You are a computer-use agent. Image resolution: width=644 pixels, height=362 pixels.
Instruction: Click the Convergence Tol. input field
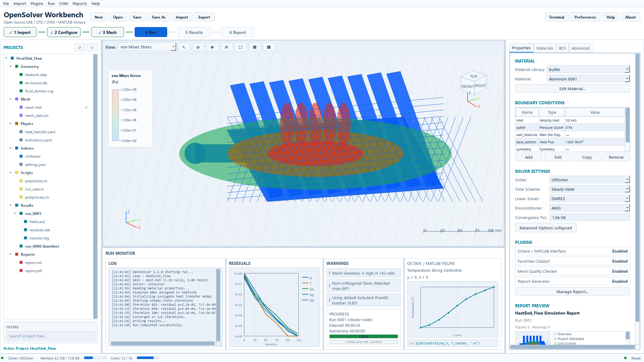[590, 217]
